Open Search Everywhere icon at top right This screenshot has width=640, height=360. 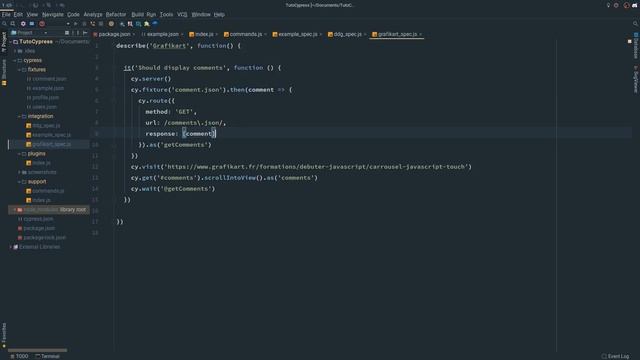click(635, 24)
